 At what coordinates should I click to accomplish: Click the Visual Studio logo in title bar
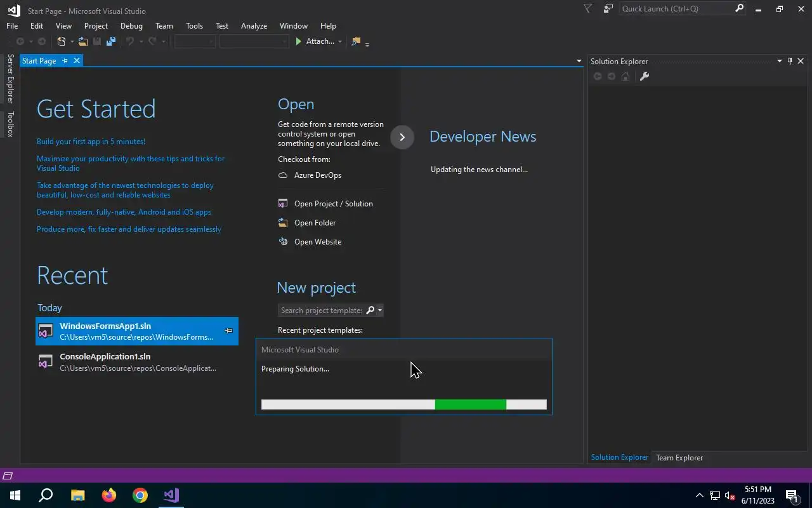14,10
